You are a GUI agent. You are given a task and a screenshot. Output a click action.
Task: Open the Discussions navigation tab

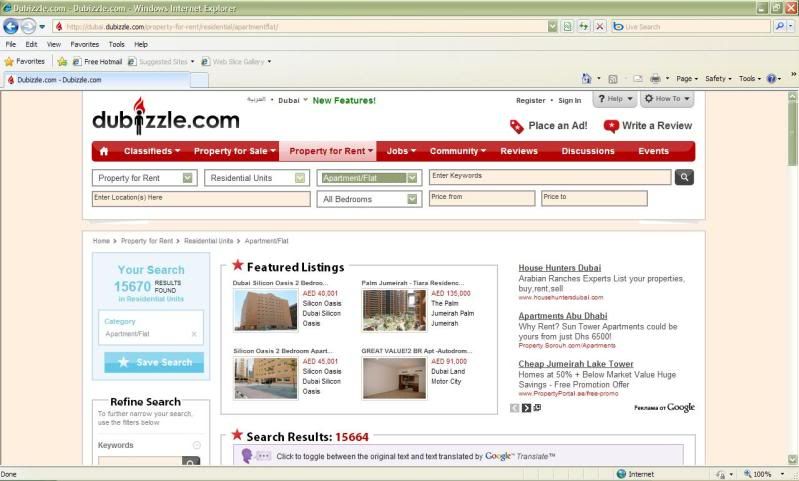tap(588, 151)
